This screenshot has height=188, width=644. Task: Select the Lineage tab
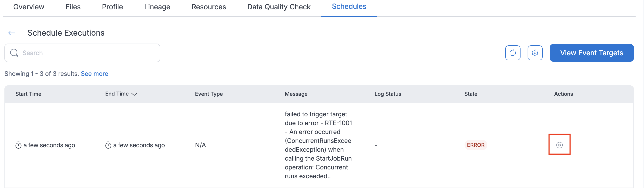tap(157, 7)
